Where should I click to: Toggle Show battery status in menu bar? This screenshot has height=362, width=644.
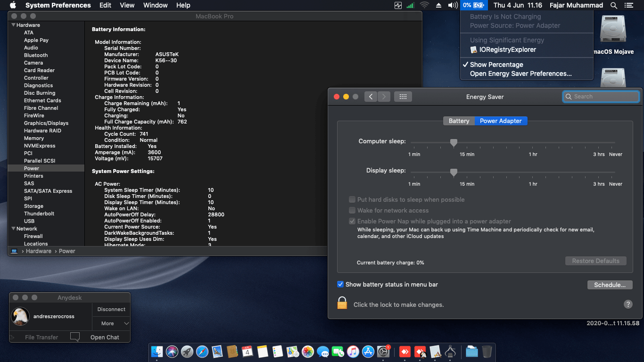pos(340,284)
